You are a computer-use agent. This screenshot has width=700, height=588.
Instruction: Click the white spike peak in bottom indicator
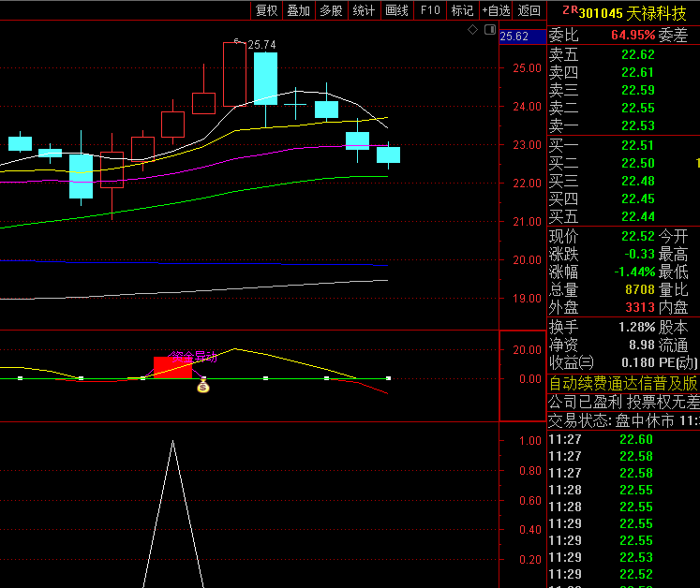172,442
